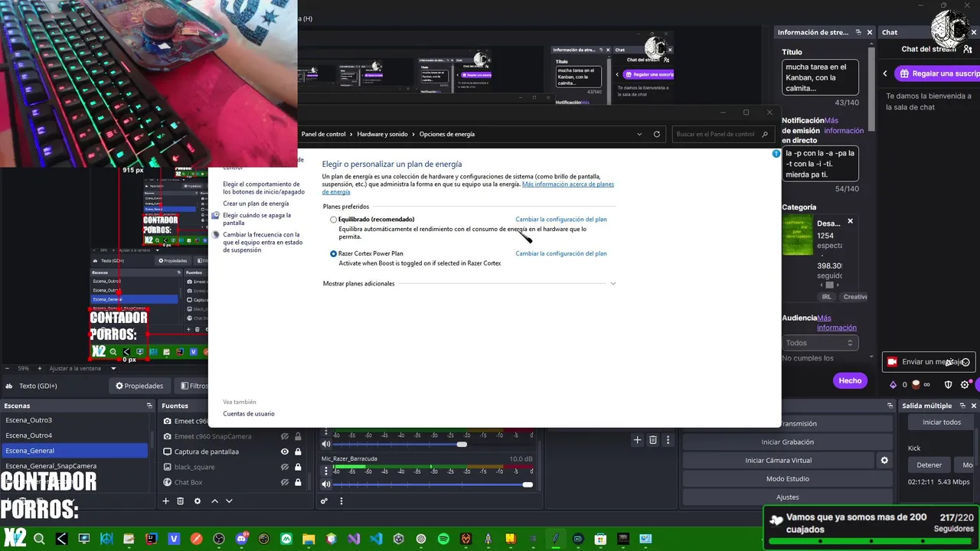Select the Equilibrado (recomendado) power plan
The height and width of the screenshot is (551, 980).
334,220
